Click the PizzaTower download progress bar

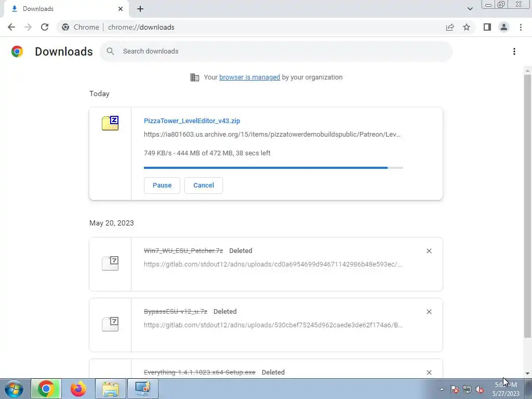pyautogui.click(x=273, y=168)
